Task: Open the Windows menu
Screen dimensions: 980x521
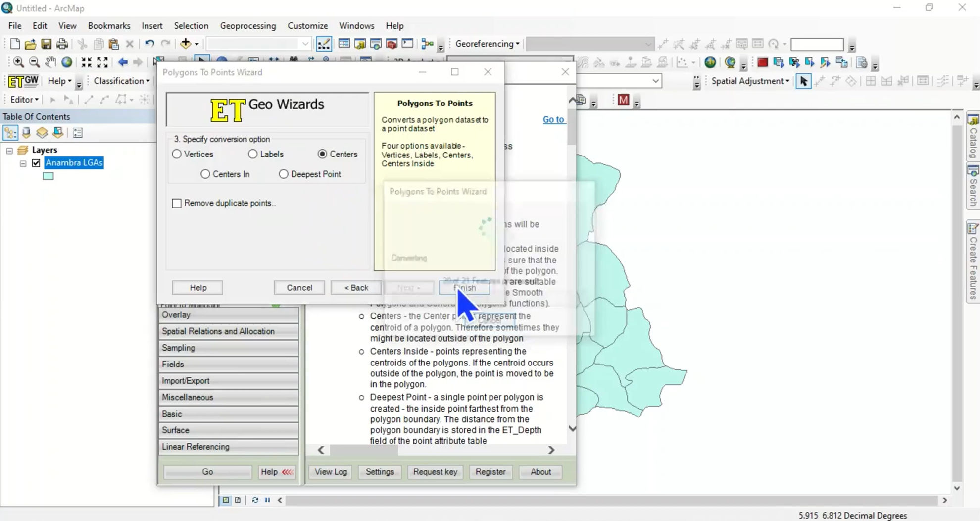Action: [x=356, y=26]
